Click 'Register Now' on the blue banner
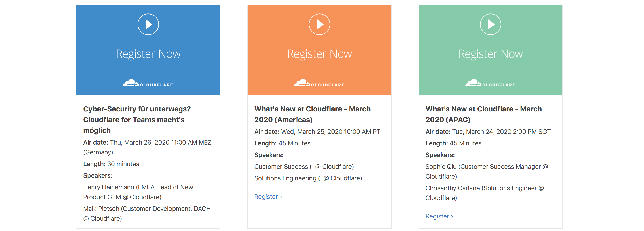The height and width of the screenshot is (231, 644). (148, 54)
